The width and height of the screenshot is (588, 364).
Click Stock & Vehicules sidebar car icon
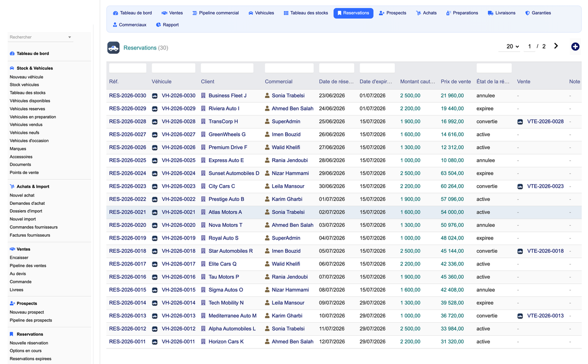12,68
